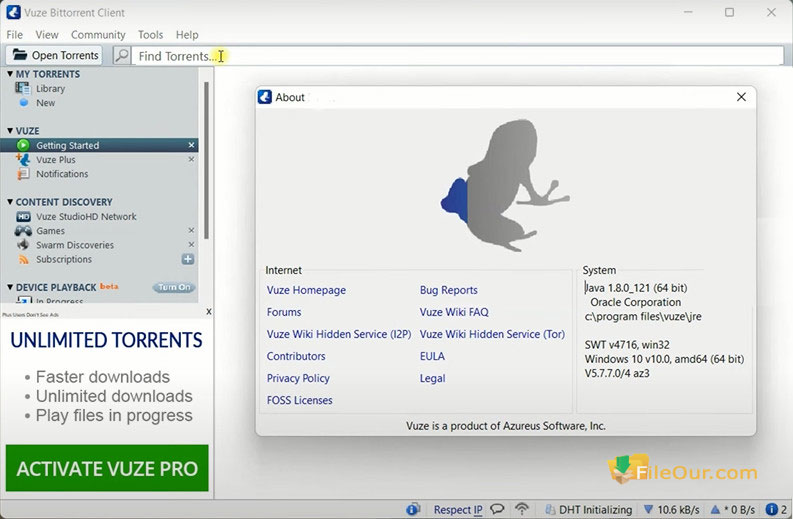Screen dimensions: 793x519
Task: Click the wifi signal status icon
Action: point(522,509)
